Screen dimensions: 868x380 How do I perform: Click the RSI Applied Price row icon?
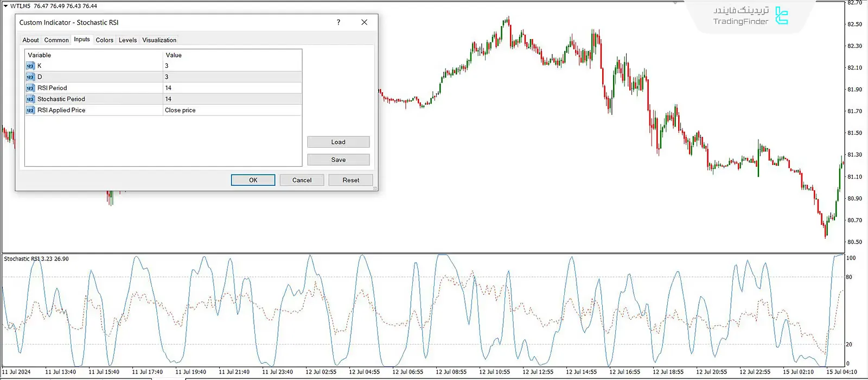click(30, 110)
